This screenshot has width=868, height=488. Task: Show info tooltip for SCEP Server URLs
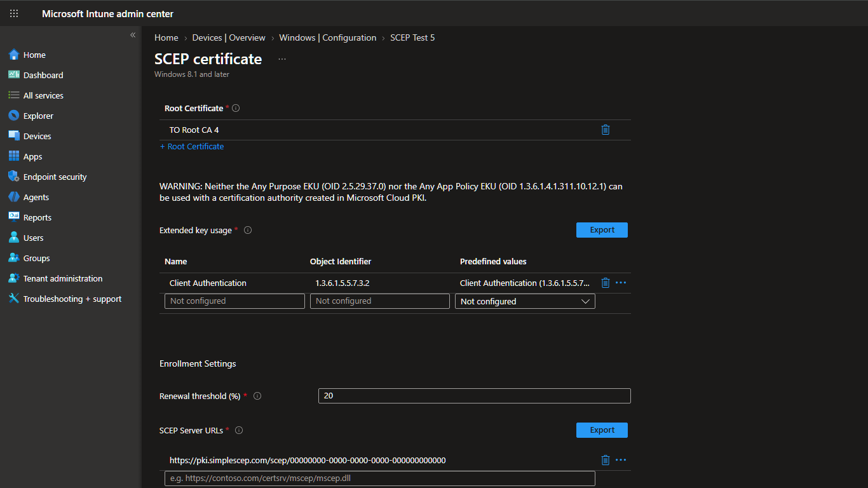(x=239, y=430)
